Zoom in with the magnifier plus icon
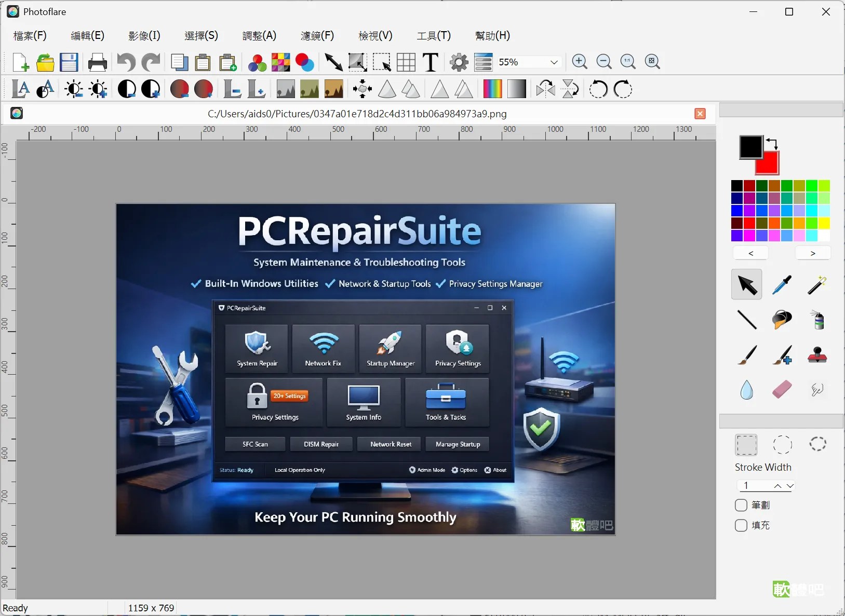 coord(580,62)
